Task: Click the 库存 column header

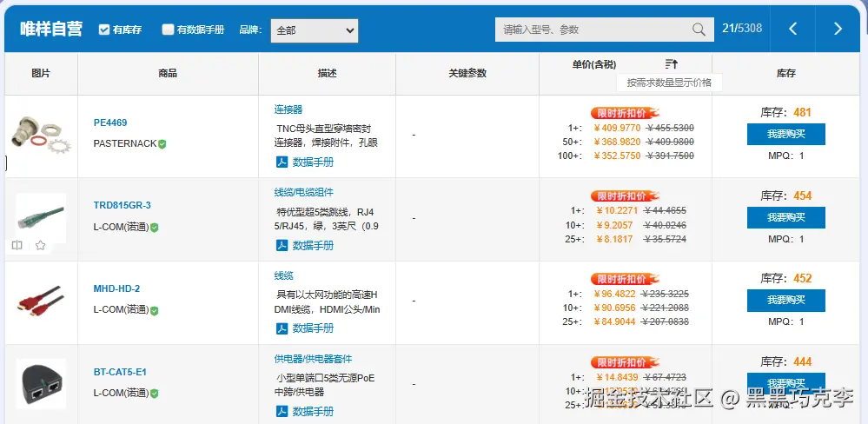Action: click(x=786, y=73)
